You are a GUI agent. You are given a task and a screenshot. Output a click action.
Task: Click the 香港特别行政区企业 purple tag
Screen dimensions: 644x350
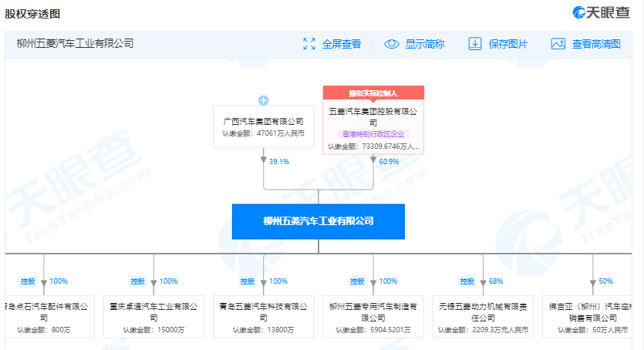[373, 134]
